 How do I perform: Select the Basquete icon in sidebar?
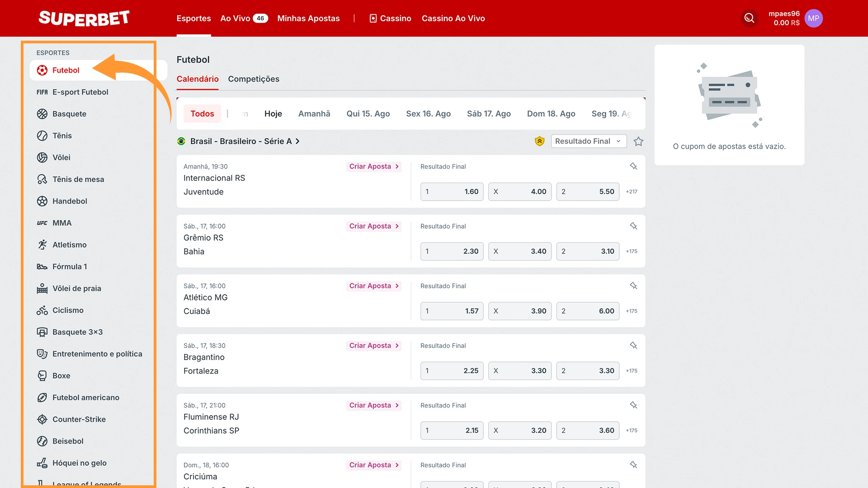(x=42, y=114)
